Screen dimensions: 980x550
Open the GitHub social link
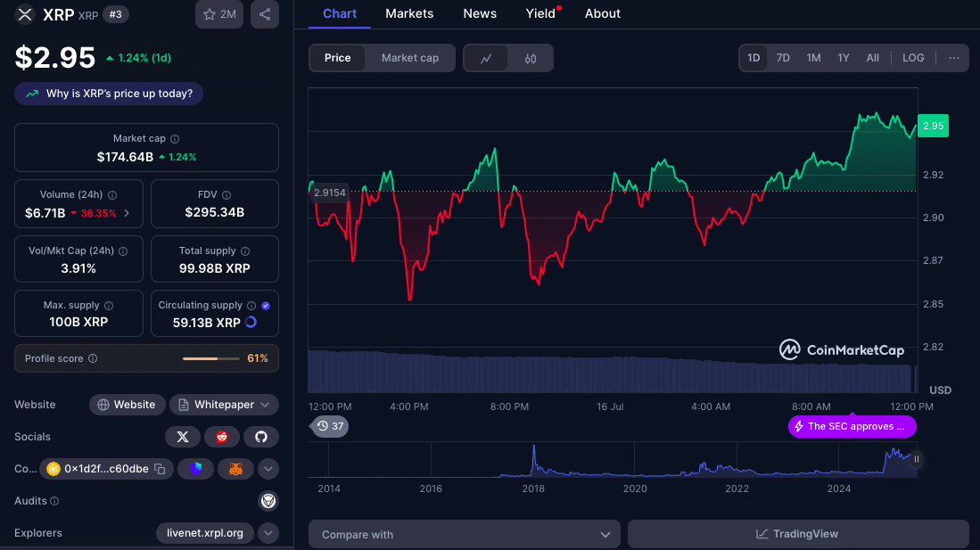(261, 437)
